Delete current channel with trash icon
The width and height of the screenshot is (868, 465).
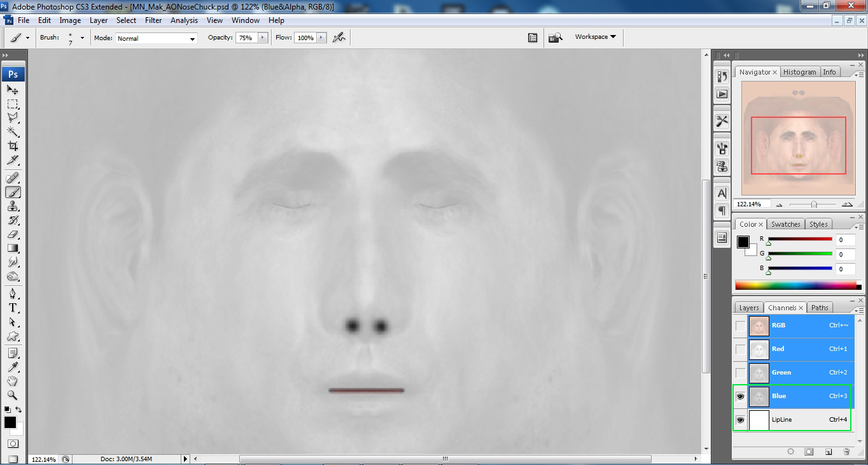coord(846,452)
